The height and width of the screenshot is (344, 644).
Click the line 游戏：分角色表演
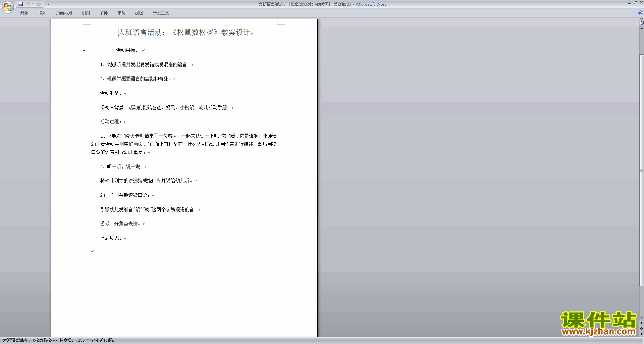click(121, 224)
